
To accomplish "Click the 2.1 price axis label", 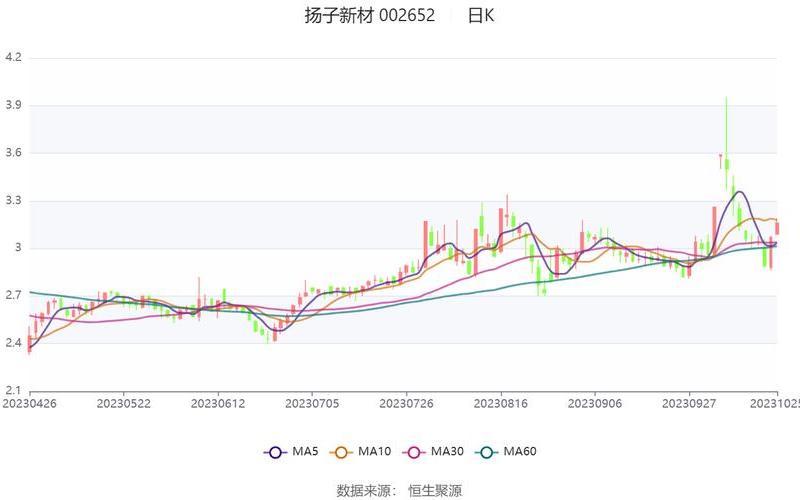I will coord(14,391).
